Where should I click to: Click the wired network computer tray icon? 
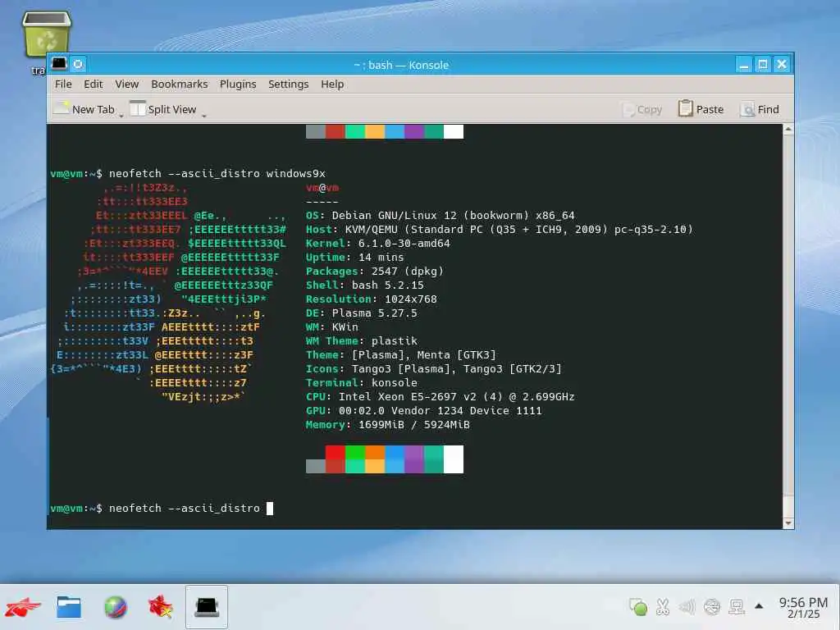[x=737, y=607]
